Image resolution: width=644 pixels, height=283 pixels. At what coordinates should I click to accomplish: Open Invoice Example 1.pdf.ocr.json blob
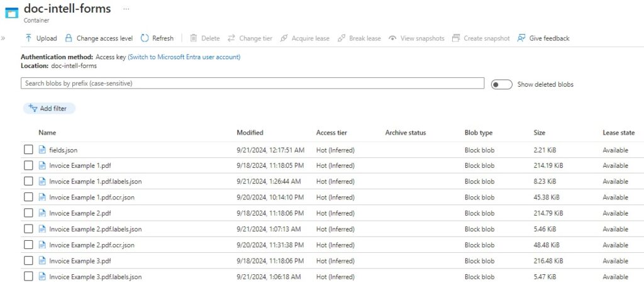[92, 197]
